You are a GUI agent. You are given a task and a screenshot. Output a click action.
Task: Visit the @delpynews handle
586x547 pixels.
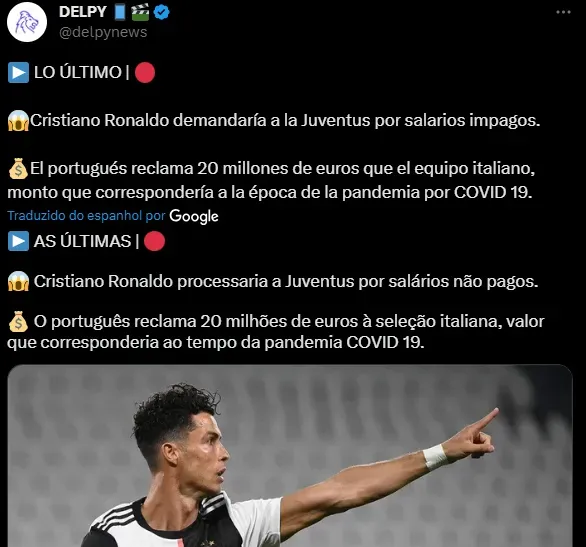point(103,32)
